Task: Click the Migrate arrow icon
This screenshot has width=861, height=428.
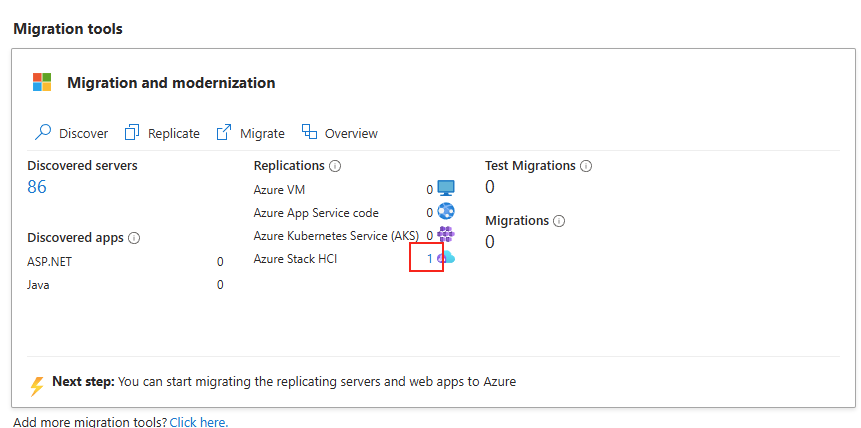Action: pos(223,132)
